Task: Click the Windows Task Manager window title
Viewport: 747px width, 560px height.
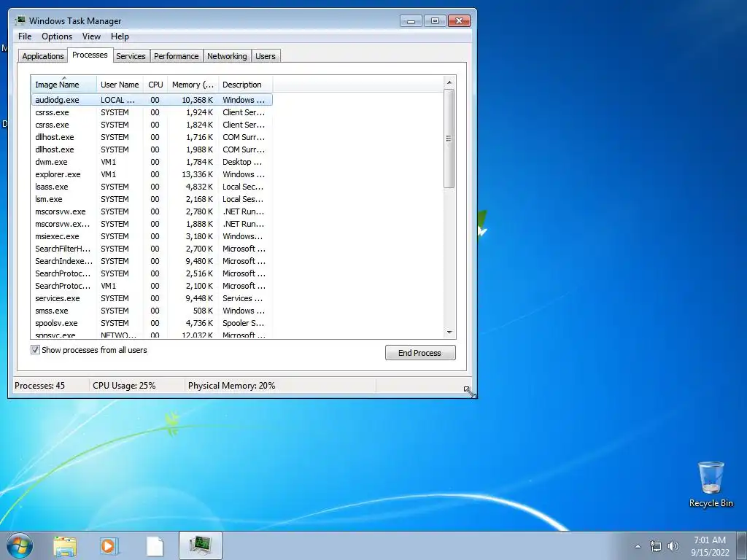Action: (75, 21)
